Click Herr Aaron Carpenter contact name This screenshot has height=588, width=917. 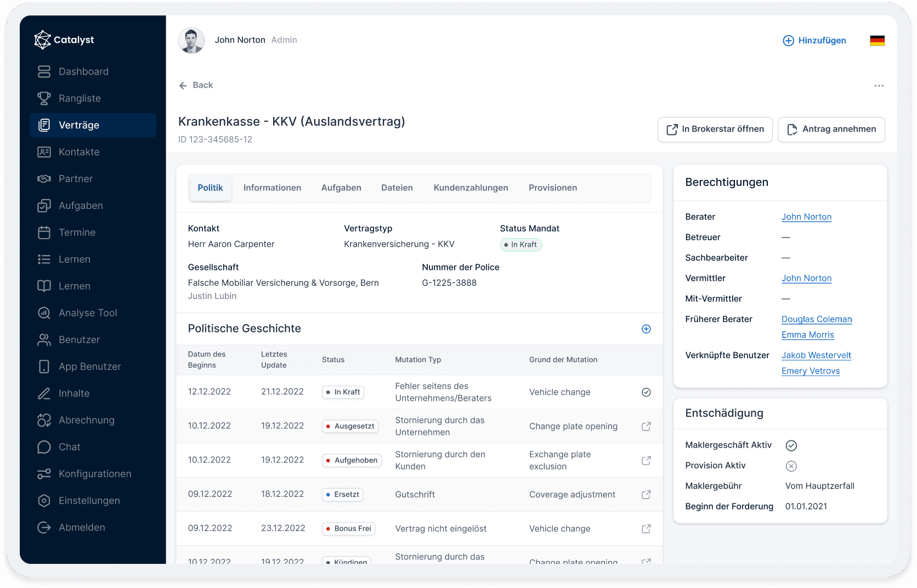[x=231, y=244]
